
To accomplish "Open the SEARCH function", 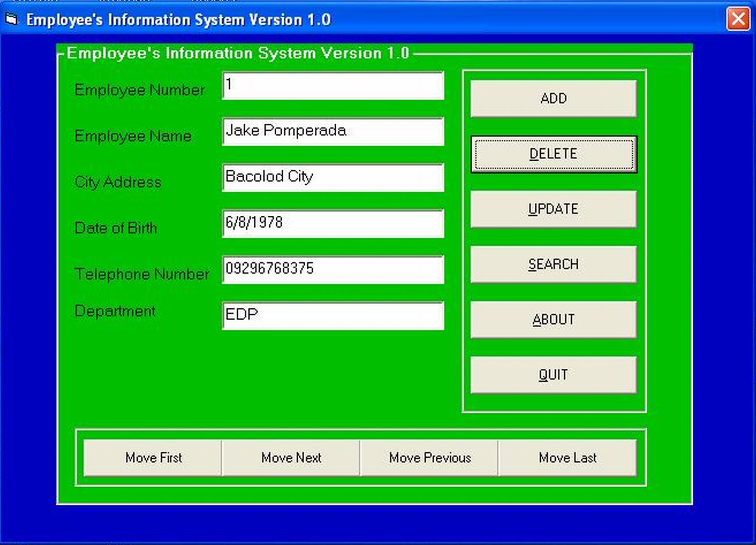I will (553, 264).
